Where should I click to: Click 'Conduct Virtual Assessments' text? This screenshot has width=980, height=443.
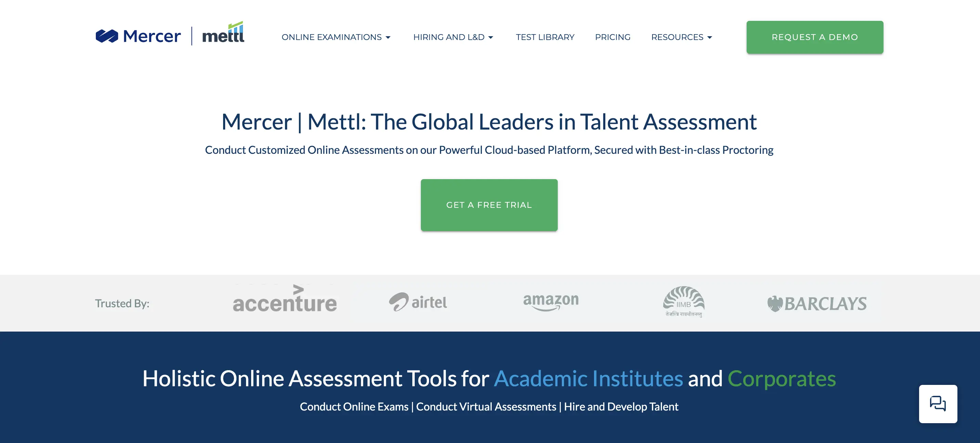tap(486, 407)
